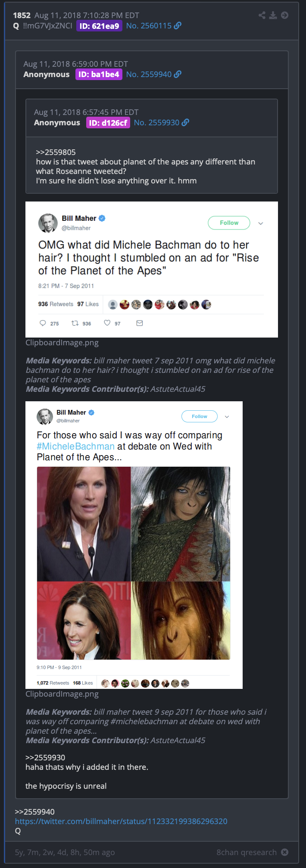
Task: Close the 8chan qresearch tag icon
Action: tap(285, 852)
